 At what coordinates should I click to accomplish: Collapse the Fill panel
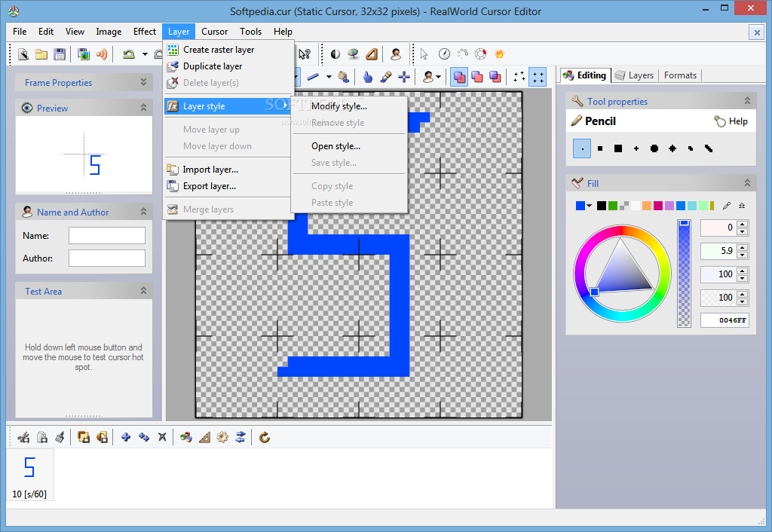click(x=747, y=183)
